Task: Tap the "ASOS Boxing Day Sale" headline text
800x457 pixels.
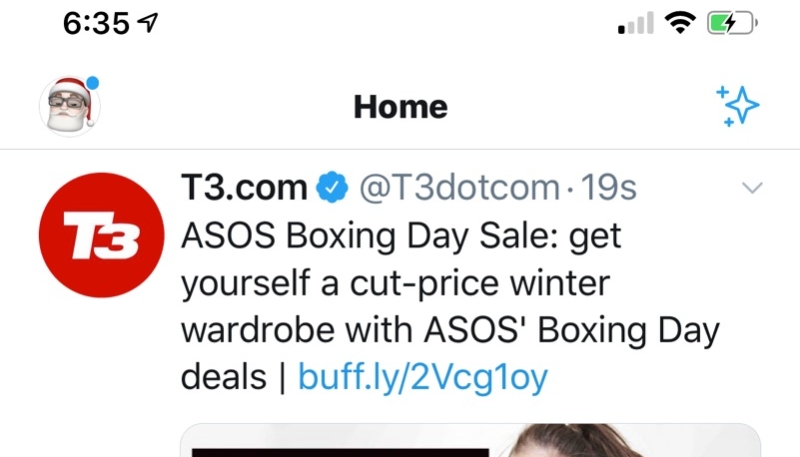Action: [401, 236]
